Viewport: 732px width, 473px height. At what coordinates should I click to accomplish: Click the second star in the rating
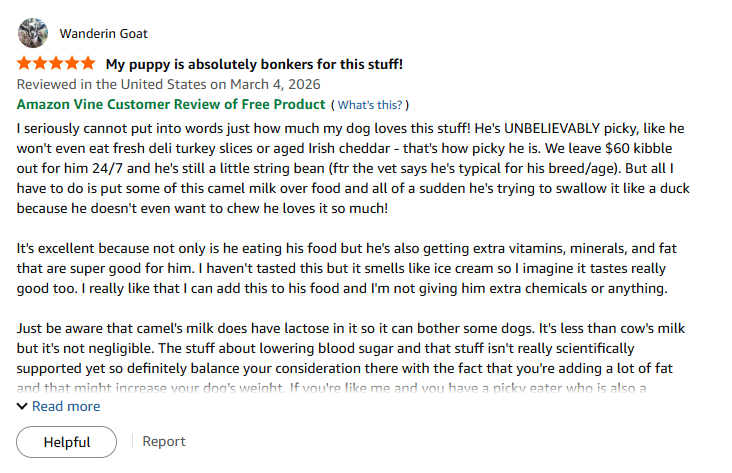41,64
